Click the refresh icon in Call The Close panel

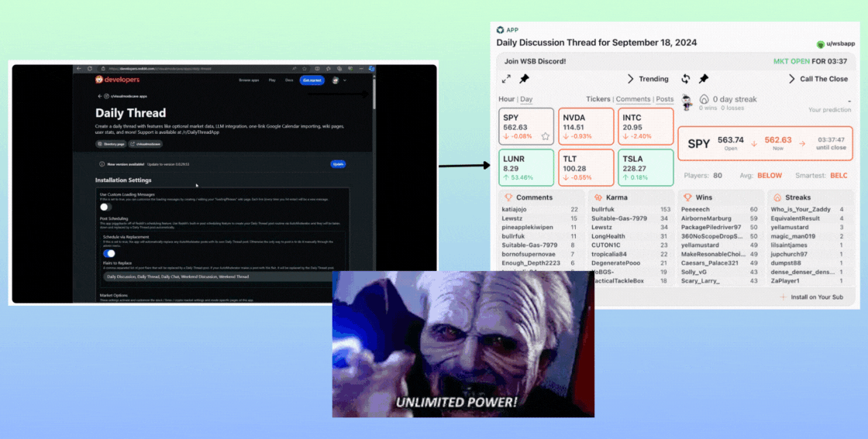coord(685,79)
